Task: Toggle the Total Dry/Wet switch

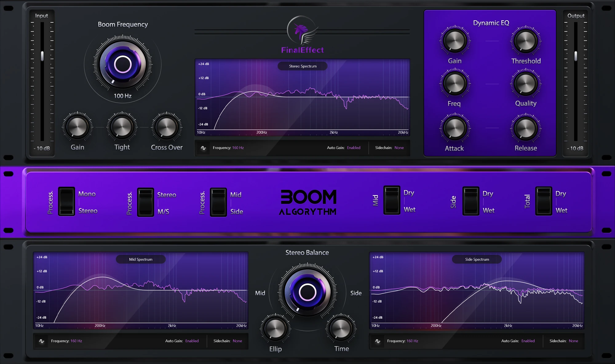Action: 544,201
